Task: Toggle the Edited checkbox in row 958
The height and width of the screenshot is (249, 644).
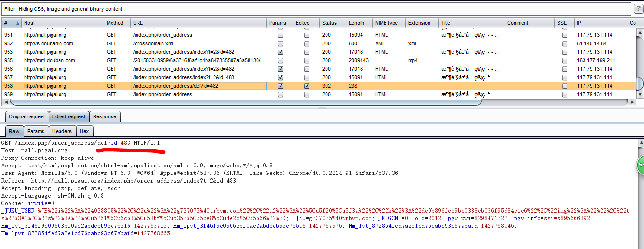Action: (307, 86)
